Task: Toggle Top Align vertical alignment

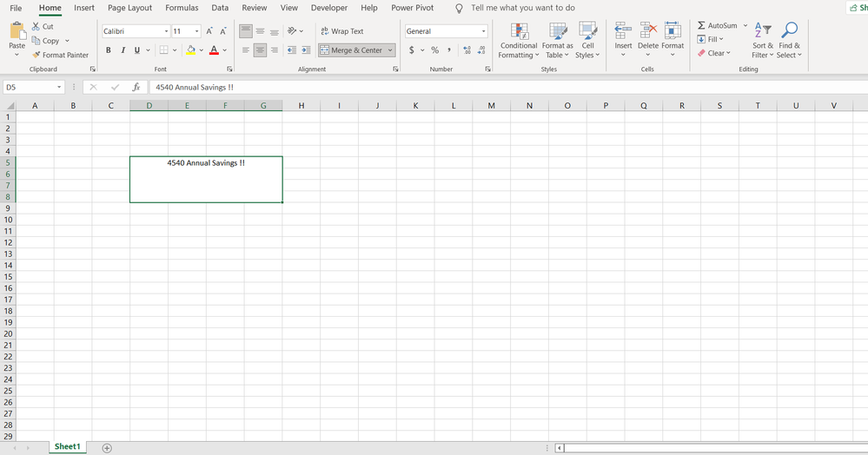Action: pos(246,31)
